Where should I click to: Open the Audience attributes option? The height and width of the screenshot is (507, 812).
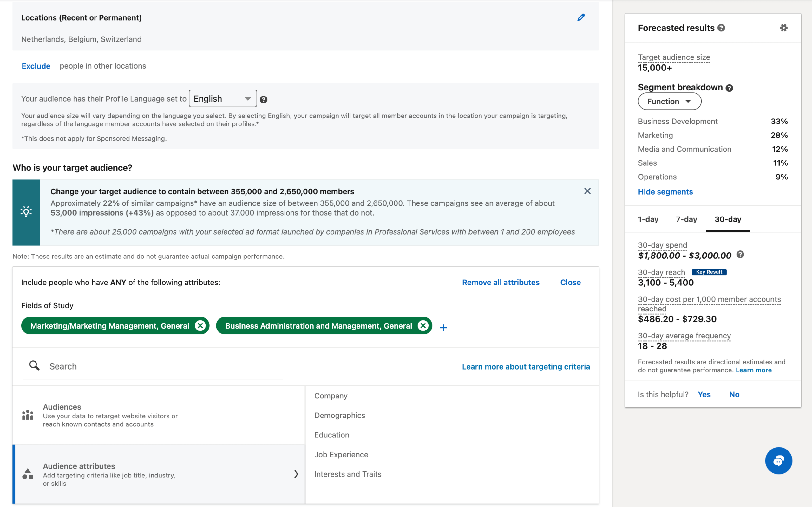(x=159, y=474)
